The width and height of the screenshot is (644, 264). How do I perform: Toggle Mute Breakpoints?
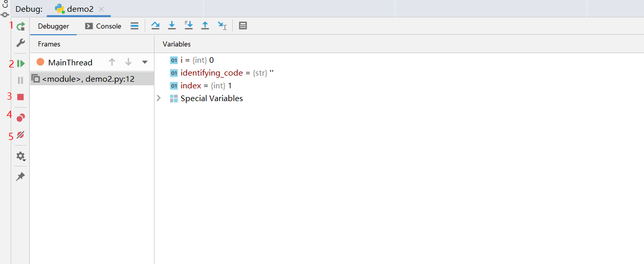pyautogui.click(x=20, y=135)
